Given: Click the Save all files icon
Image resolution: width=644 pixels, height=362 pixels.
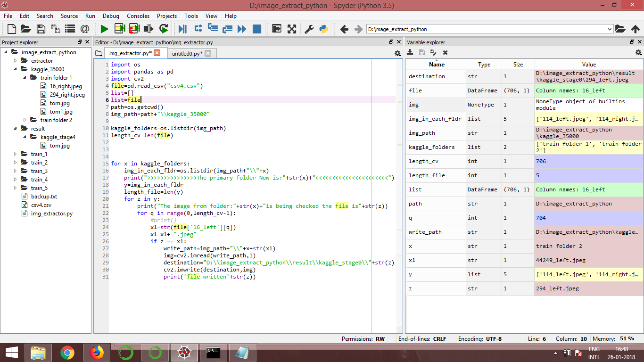Looking at the screenshot, I should click(55, 29).
